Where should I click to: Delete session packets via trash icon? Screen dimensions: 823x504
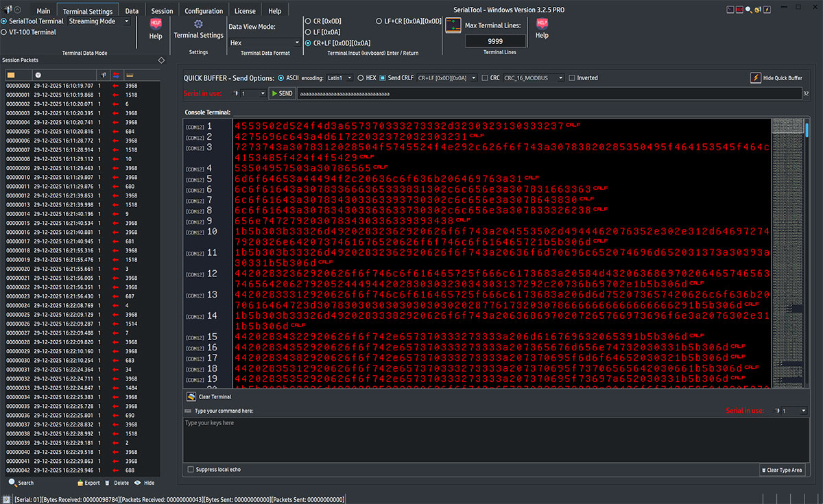pyautogui.click(x=107, y=483)
